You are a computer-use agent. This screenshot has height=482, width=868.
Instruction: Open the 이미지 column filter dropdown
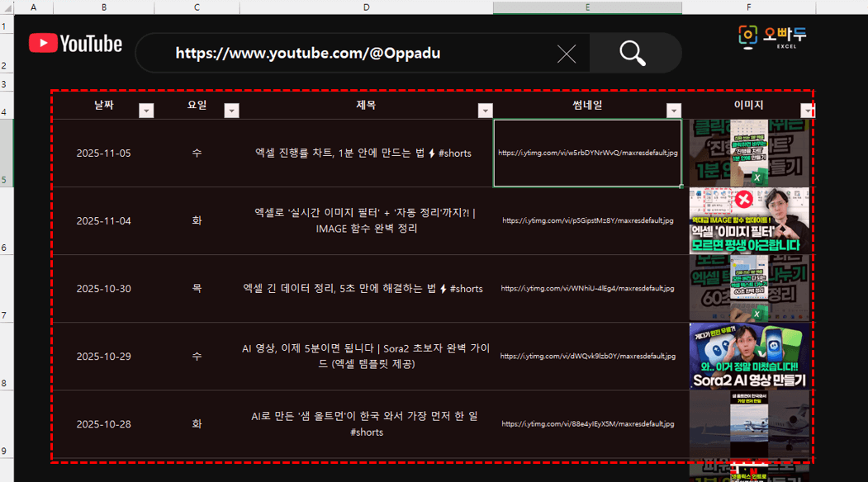pyautogui.click(x=807, y=111)
